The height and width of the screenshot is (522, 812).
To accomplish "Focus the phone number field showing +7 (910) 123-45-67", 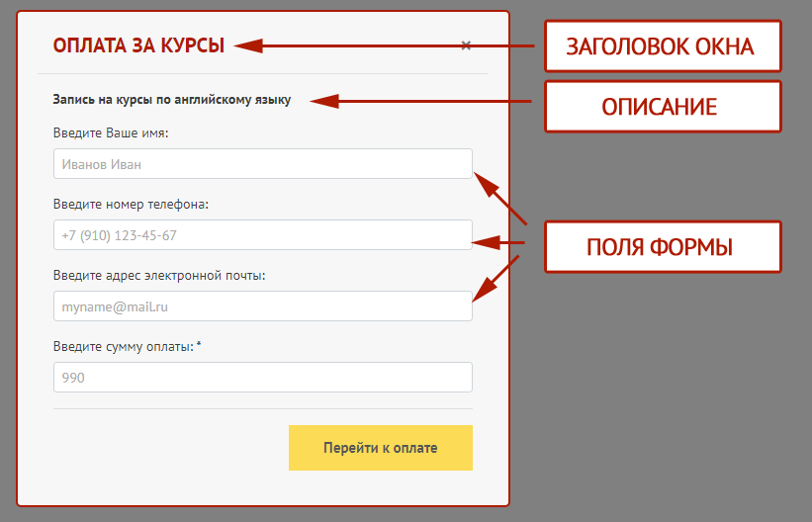I will point(262,235).
